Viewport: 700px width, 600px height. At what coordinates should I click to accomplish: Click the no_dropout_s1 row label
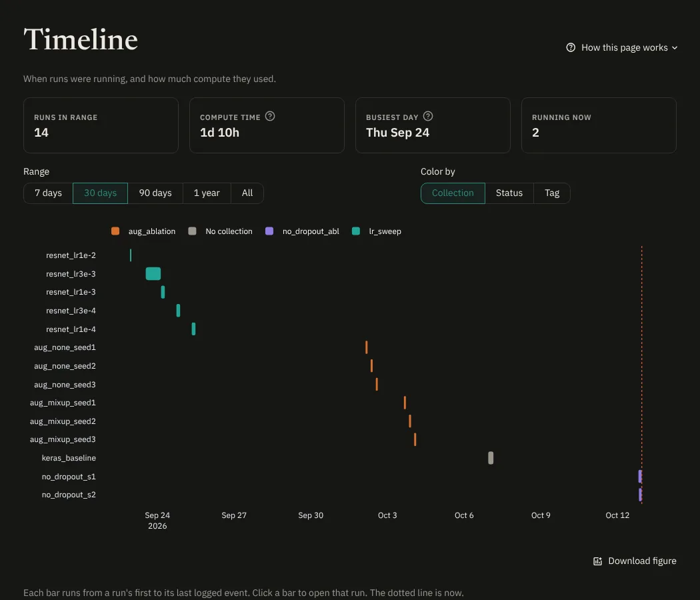(x=69, y=477)
